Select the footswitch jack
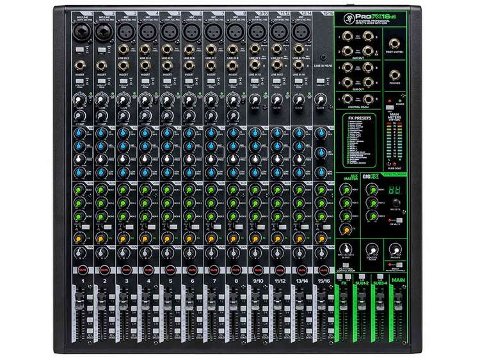This screenshot has height=360, width=480. coord(394,44)
